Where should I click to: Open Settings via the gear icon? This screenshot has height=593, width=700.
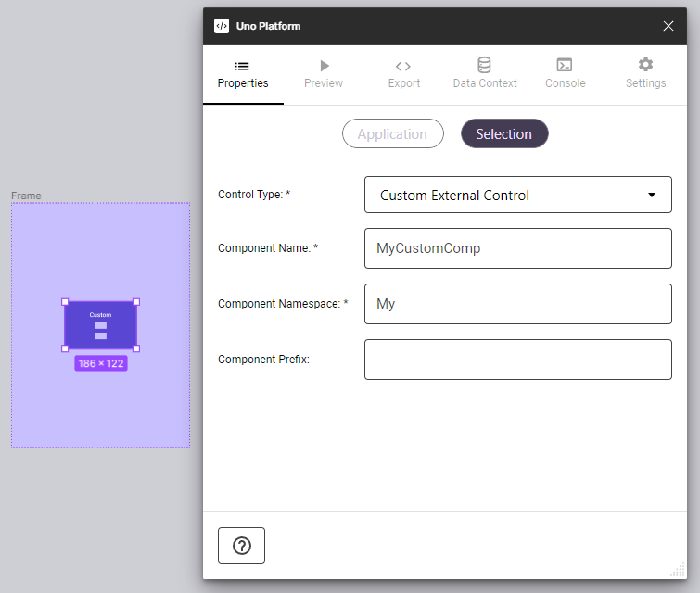pos(645,65)
